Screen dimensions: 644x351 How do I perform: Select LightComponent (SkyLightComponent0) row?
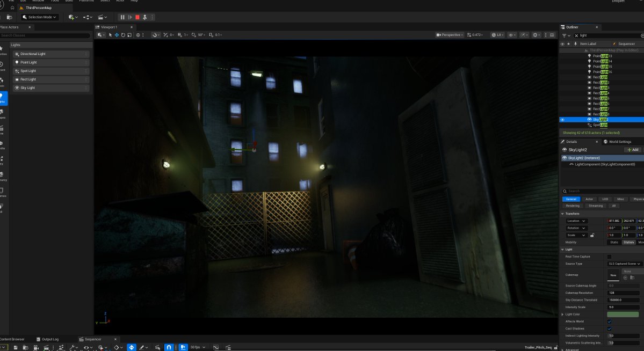tap(602, 164)
